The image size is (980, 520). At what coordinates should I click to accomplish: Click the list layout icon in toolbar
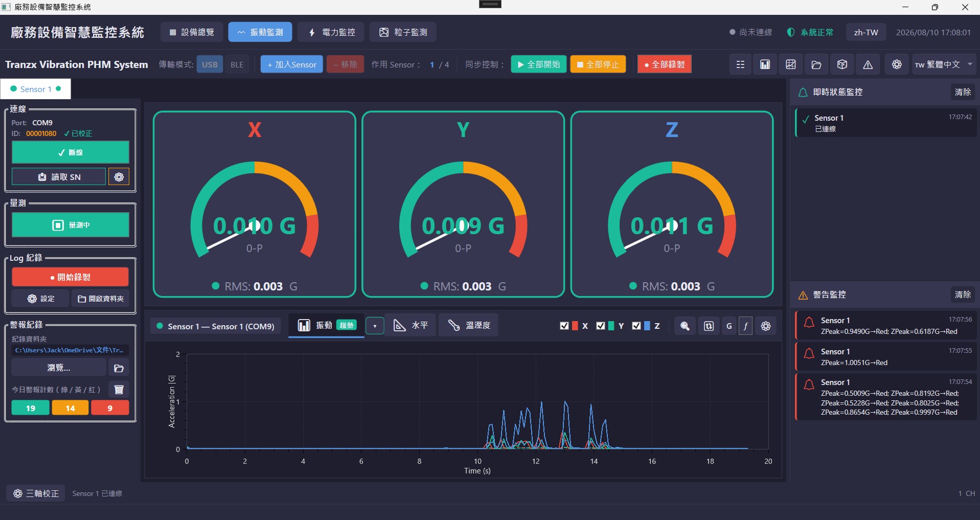coord(740,64)
